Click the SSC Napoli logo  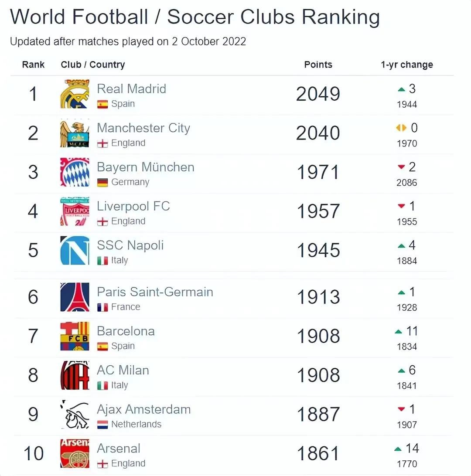(x=75, y=250)
